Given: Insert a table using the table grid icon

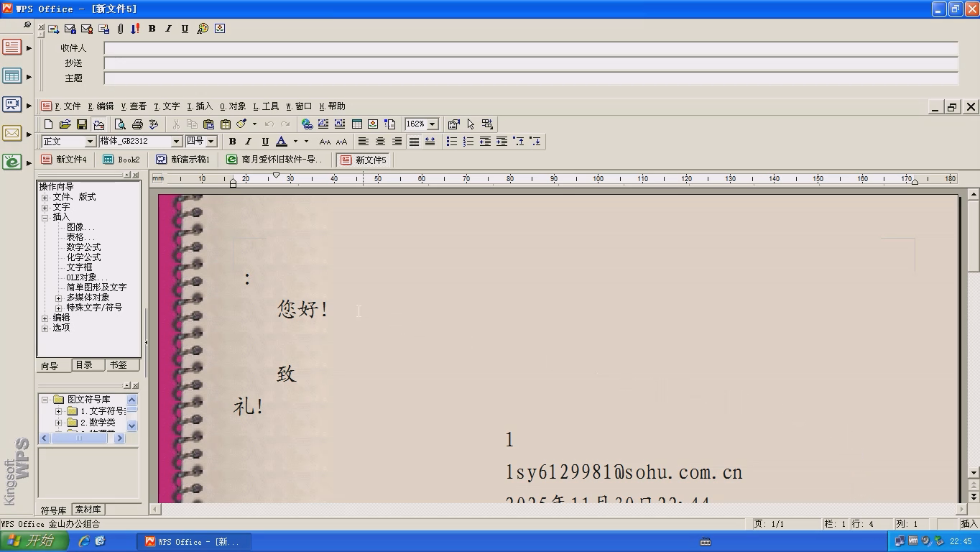Looking at the screenshot, I should pyautogui.click(x=356, y=124).
